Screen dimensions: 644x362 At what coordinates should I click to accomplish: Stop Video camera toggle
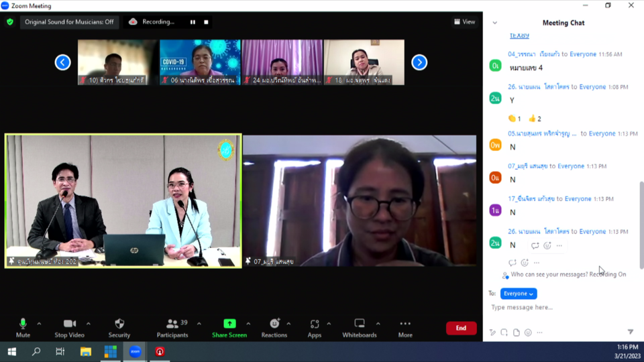coord(69,327)
